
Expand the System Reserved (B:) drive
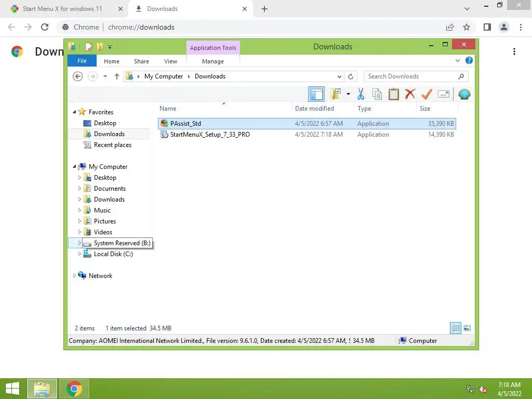(x=79, y=243)
